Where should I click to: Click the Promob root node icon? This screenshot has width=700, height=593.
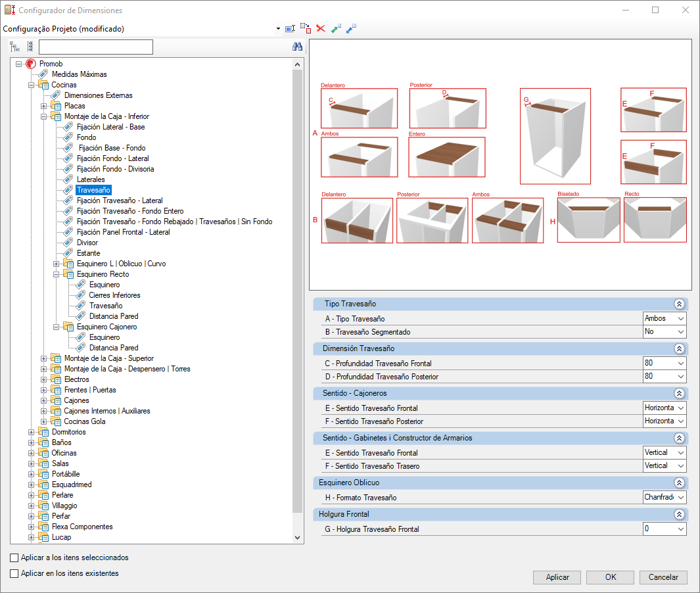click(x=31, y=64)
